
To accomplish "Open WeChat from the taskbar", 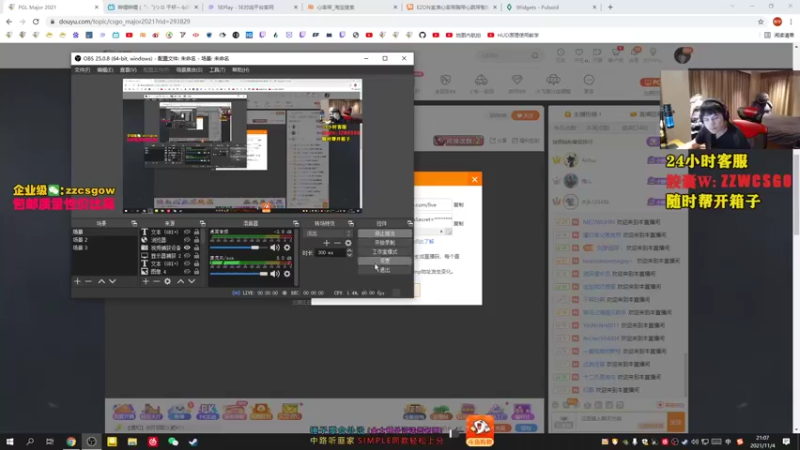I will point(173,441).
